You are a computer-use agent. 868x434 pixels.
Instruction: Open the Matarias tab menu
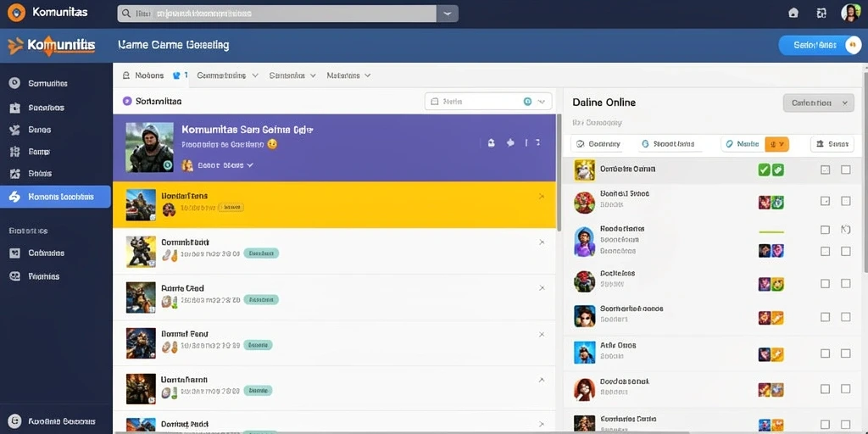point(348,75)
